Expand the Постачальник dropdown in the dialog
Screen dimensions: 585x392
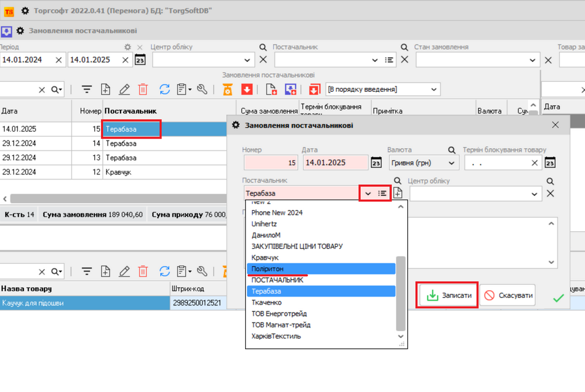coord(367,193)
